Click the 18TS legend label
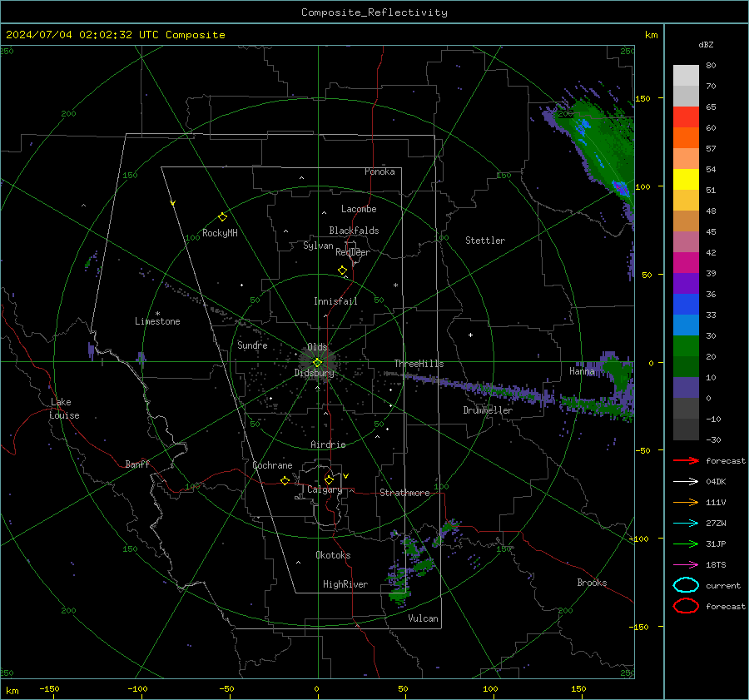This screenshot has width=749, height=700. click(716, 565)
